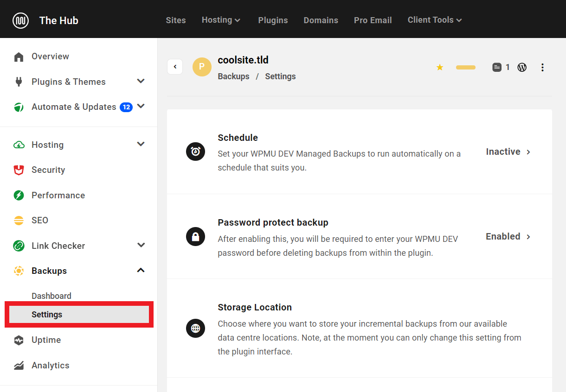Click the Performance lightning icon

click(x=19, y=196)
